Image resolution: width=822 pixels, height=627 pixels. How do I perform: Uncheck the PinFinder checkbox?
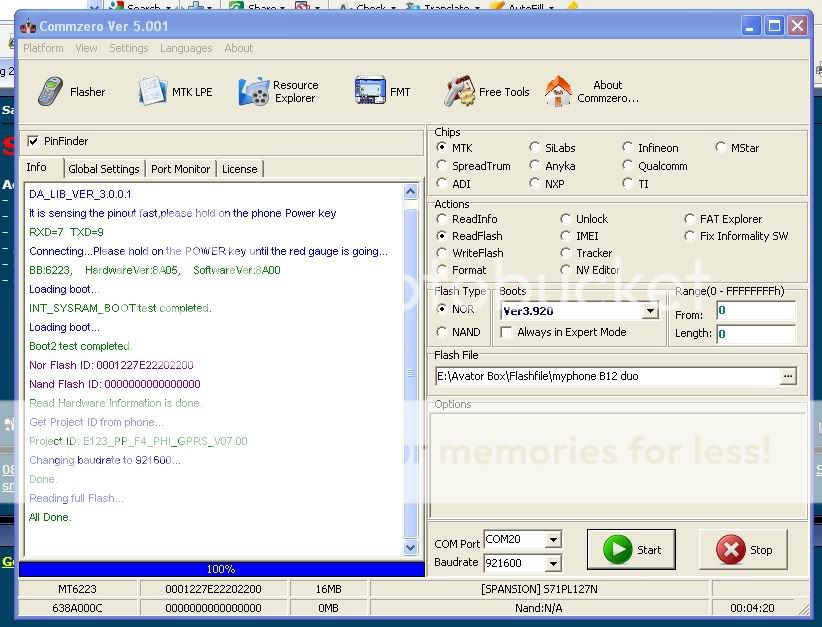[34, 142]
